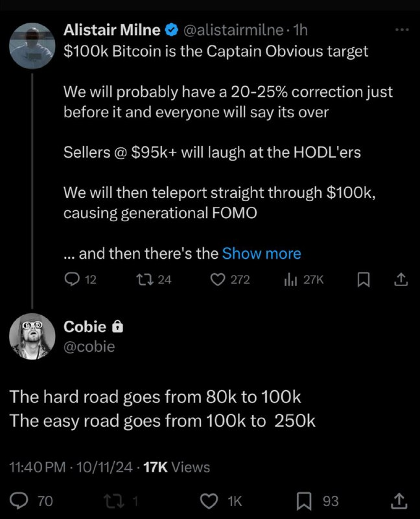Open the @cobie handle link
The width and height of the screenshot is (420, 519).
(89, 346)
